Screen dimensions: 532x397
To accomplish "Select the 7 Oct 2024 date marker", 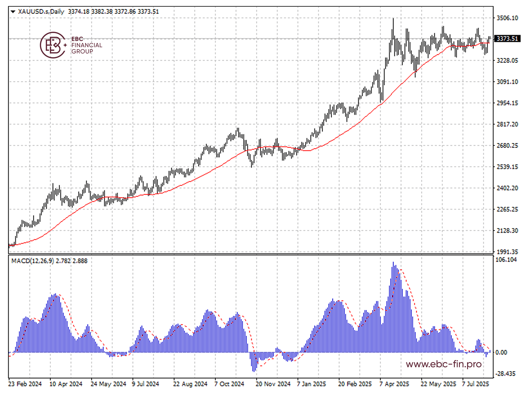I will point(229,384).
